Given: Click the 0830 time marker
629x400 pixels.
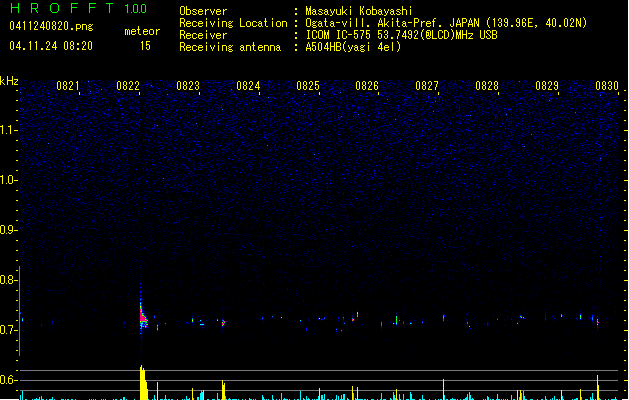Looking at the screenshot, I should [x=607, y=85].
